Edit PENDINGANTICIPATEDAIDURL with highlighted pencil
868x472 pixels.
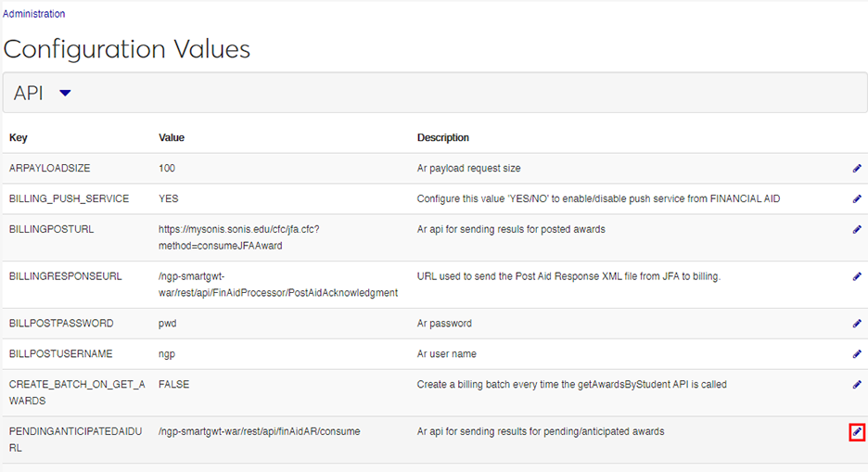pos(857,432)
